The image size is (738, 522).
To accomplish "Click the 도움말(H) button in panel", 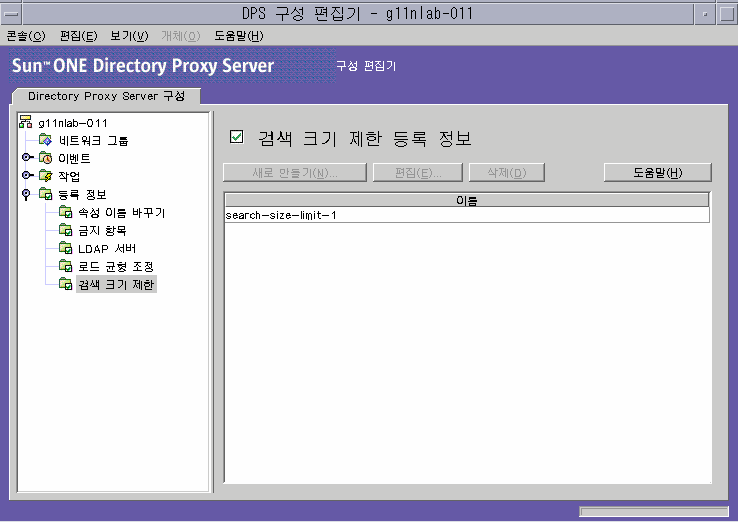I will pos(658,173).
